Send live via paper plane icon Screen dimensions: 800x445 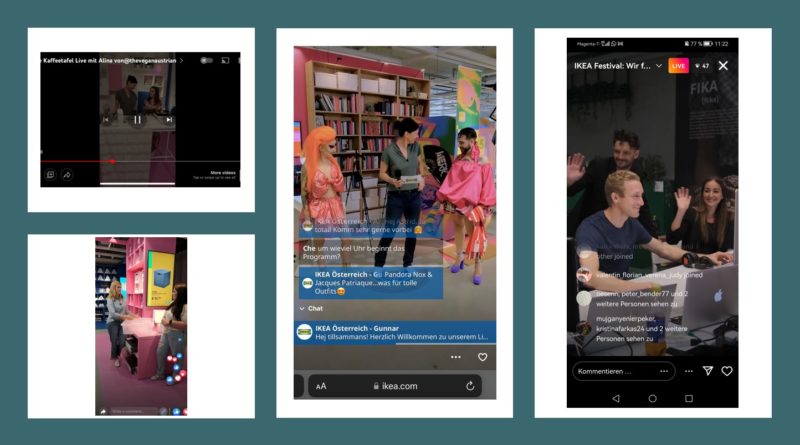(707, 371)
